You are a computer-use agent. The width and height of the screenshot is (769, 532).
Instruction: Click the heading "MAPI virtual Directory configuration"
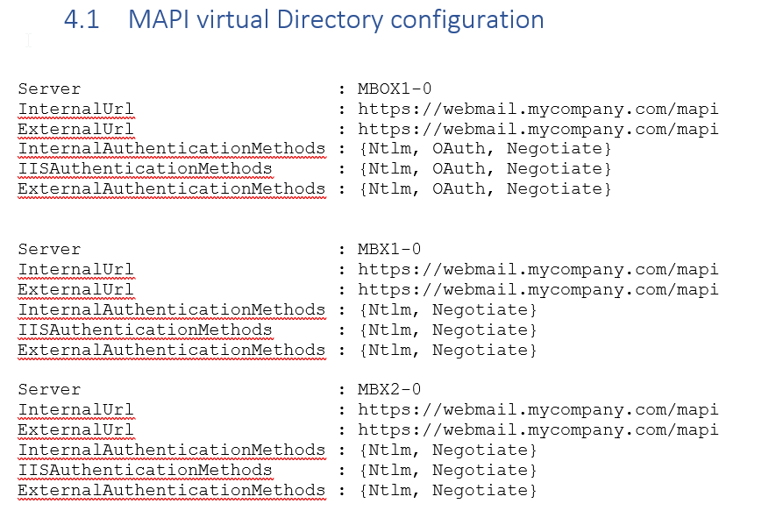[x=336, y=19]
